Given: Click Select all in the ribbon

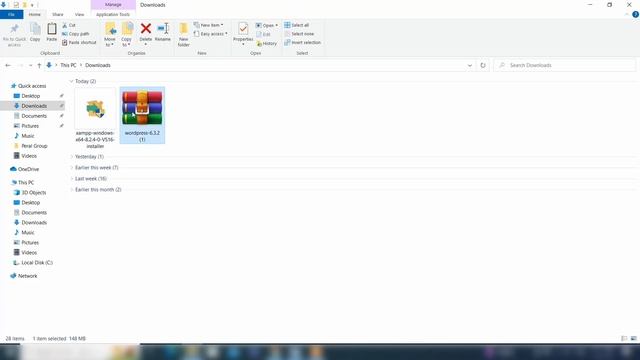Looking at the screenshot, I should pos(297,25).
